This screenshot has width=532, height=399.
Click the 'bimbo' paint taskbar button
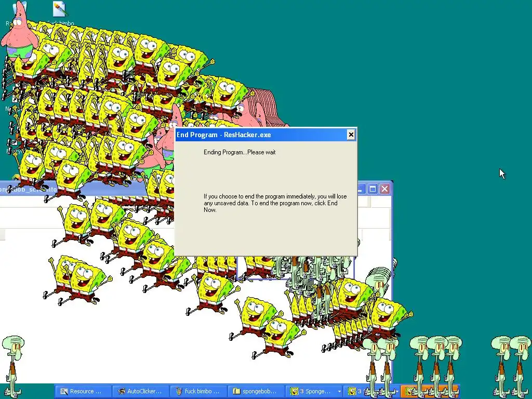pos(198,391)
